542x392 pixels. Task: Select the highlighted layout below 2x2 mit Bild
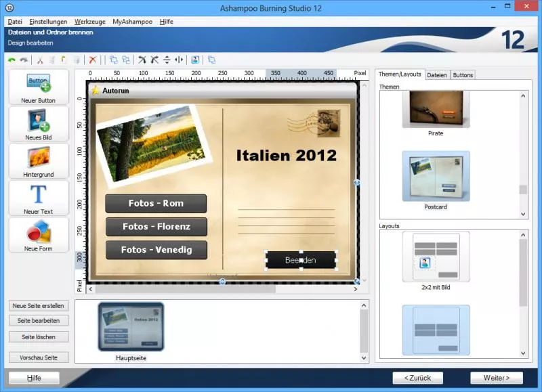436,330
